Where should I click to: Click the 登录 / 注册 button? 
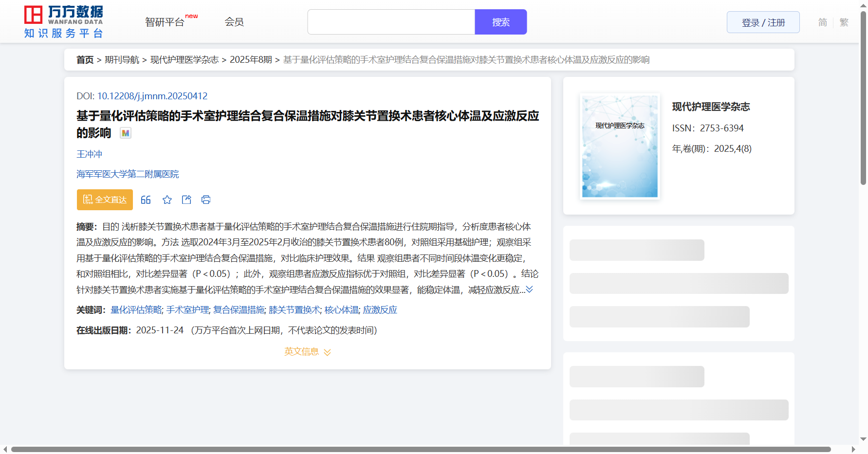coord(763,22)
